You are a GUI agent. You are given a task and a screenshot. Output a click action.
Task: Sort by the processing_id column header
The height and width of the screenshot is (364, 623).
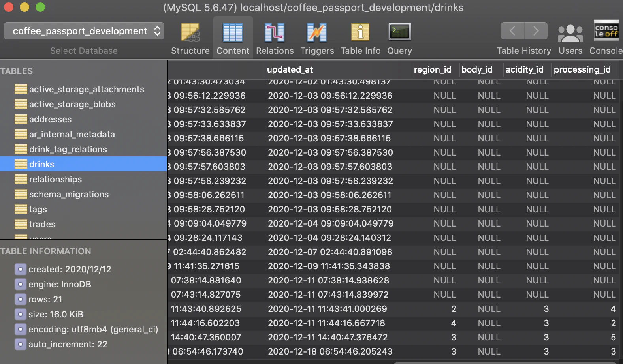coord(585,69)
